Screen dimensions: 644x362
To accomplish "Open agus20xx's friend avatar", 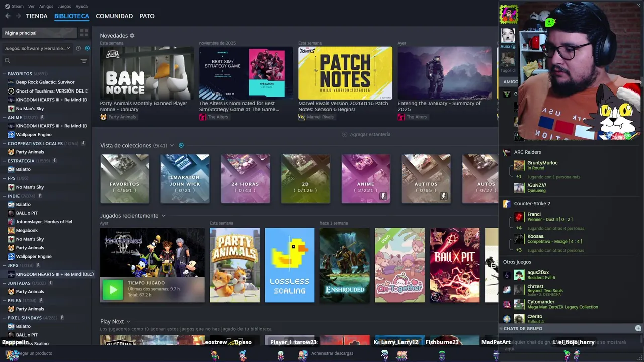I will coord(519,275).
